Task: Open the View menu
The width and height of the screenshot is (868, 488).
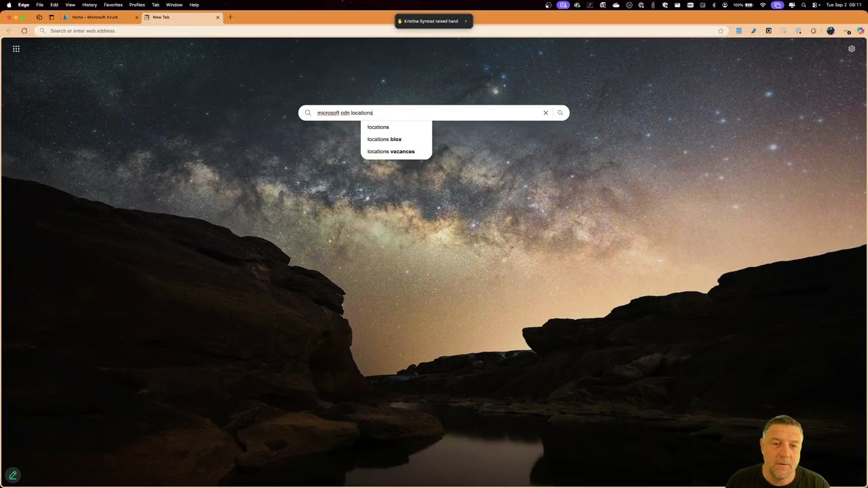Action: (x=70, y=5)
